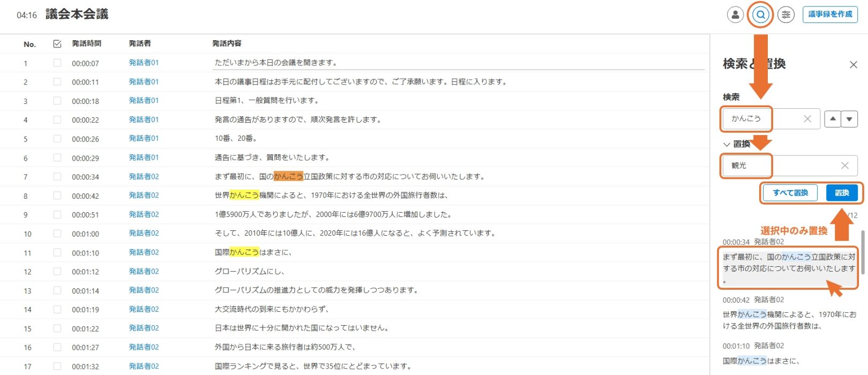Click the search input containing かんこう
This screenshot has width=868, height=375.
[761, 119]
